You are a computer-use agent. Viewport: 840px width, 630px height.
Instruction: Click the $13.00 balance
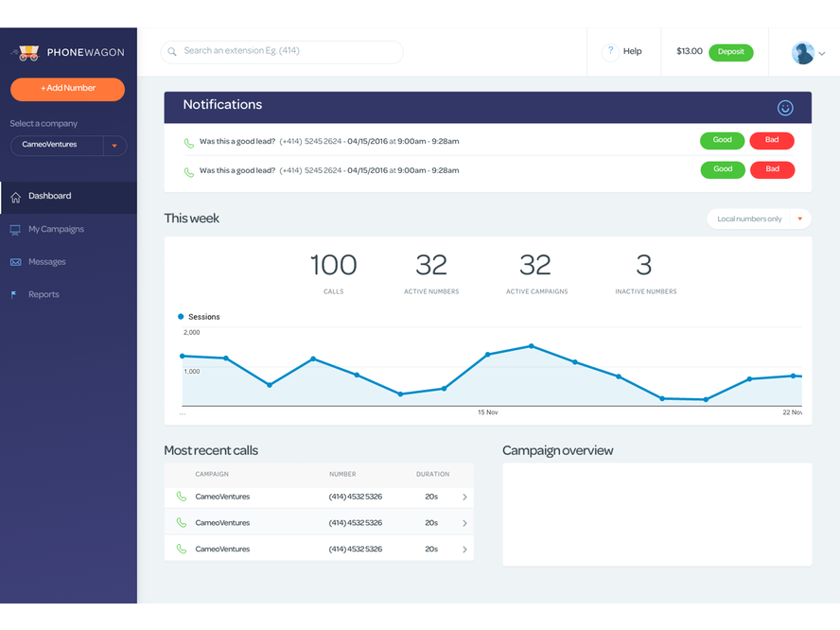689,51
